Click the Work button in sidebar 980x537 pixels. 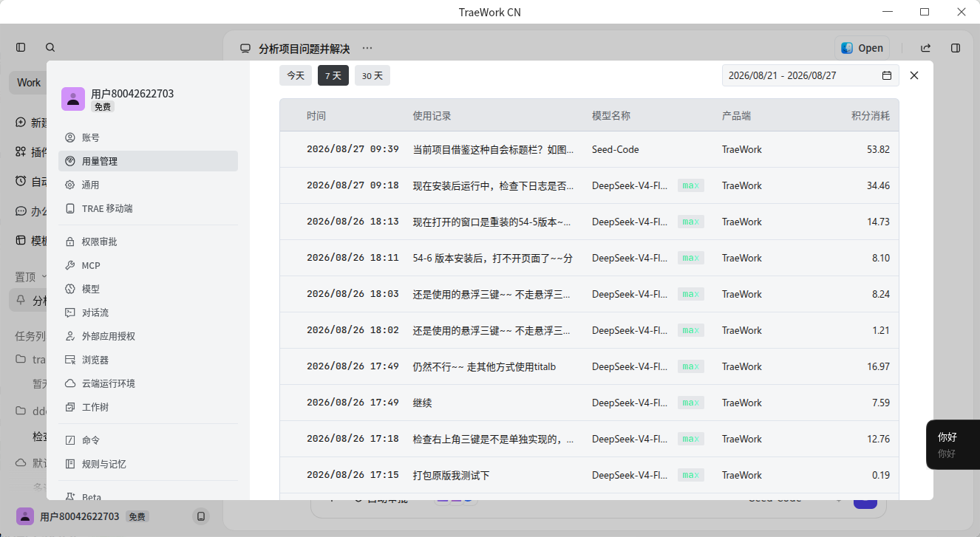29,83
